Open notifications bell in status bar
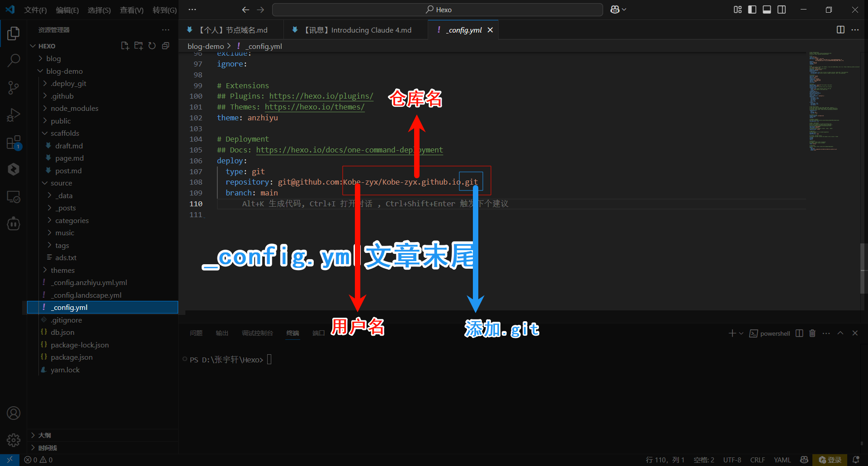868x466 pixels. pyautogui.click(x=856, y=460)
